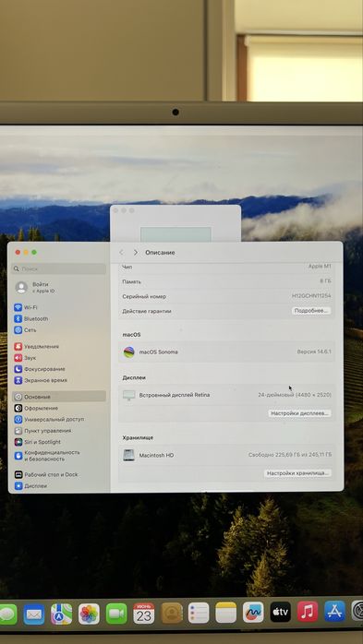Open Contacts from the Dock
Viewport: 363px width, 644px height.
click(172, 614)
